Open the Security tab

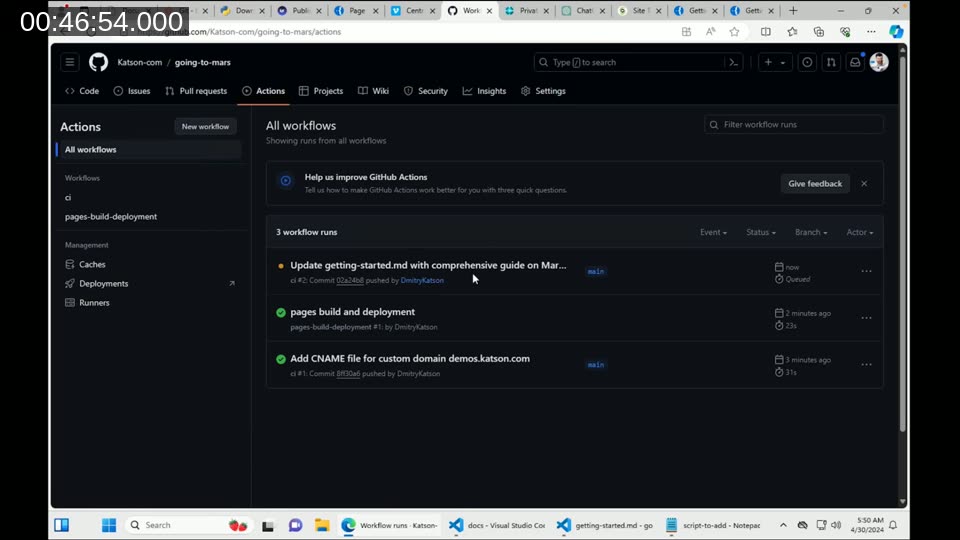click(x=426, y=91)
